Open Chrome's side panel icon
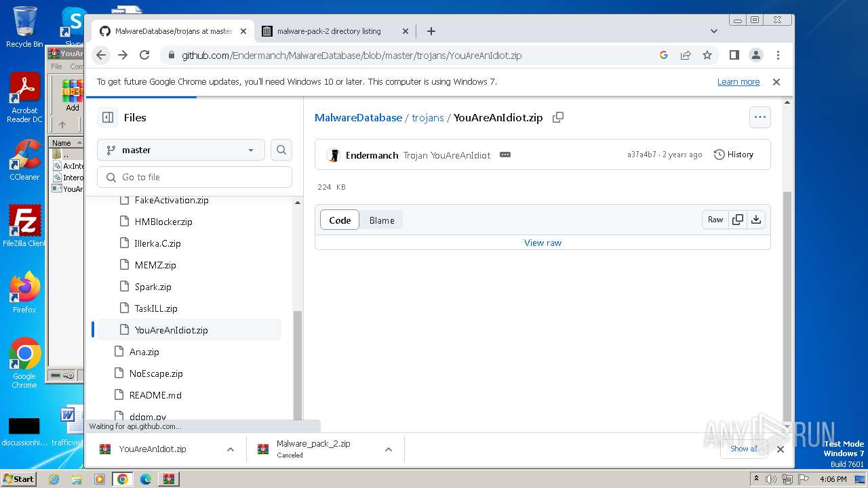Image resolution: width=868 pixels, height=488 pixels. pyautogui.click(x=734, y=55)
